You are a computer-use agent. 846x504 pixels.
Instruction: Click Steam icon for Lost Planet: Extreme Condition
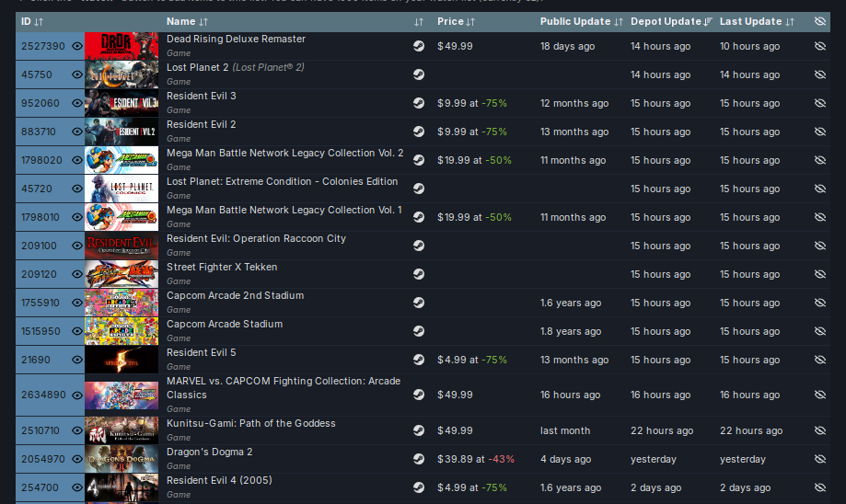(419, 189)
